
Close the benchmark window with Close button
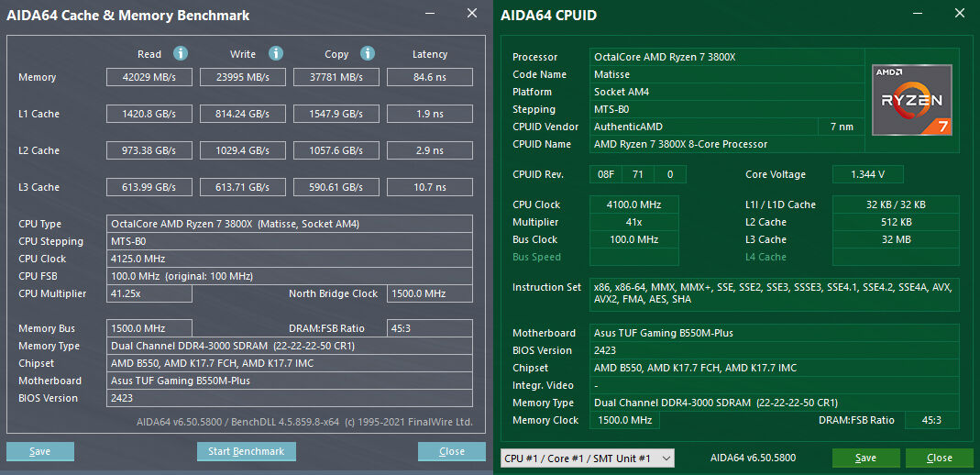pos(451,451)
